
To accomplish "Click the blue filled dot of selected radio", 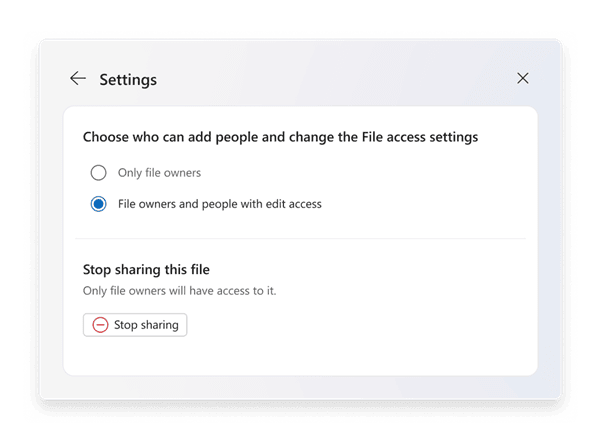I will pos(99,204).
